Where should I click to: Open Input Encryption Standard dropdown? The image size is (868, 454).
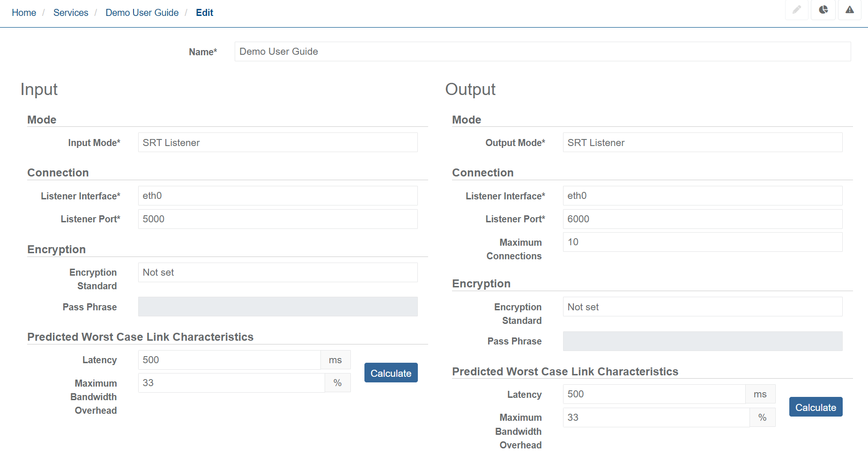click(277, 272)
